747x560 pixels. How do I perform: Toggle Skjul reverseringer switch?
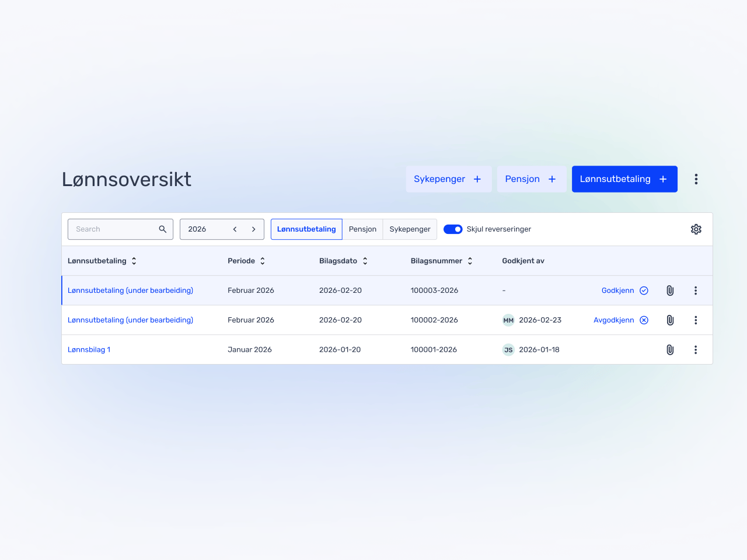pyautogui.click(x=453, y=229)
